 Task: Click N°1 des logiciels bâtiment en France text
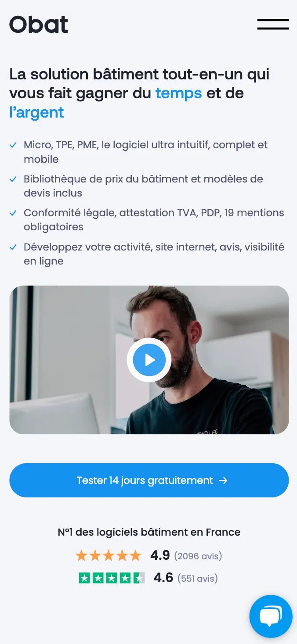click(149, 532)
